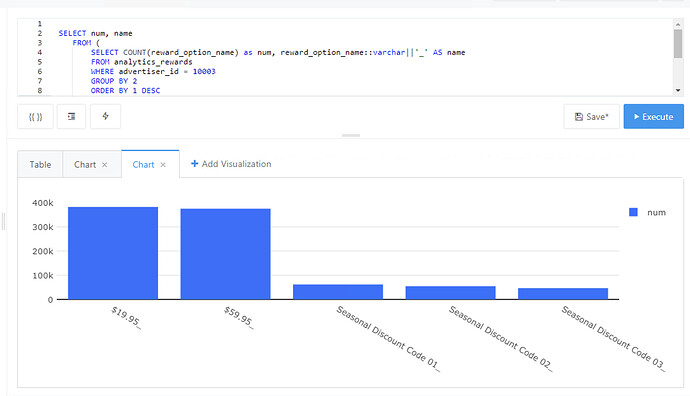This screenshot has width=690, height=396.
Task: Click the $59.95_ bar in chart
Action: coord(225,254)
